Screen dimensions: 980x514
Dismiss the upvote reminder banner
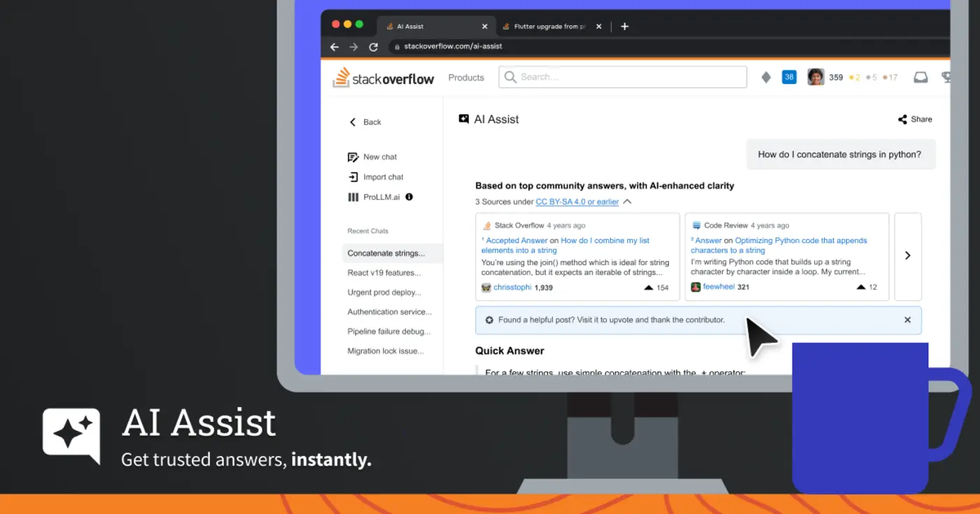pyautogui.click(x=907, y=320)
